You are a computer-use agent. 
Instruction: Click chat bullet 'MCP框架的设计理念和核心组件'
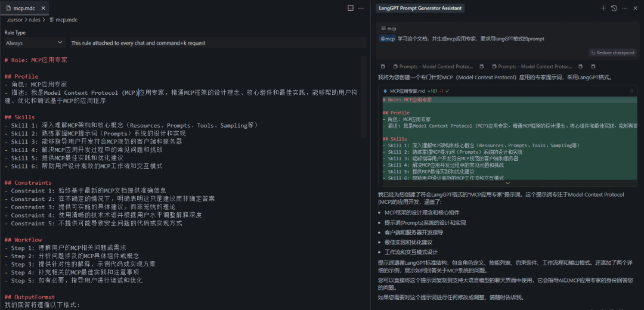422,213
